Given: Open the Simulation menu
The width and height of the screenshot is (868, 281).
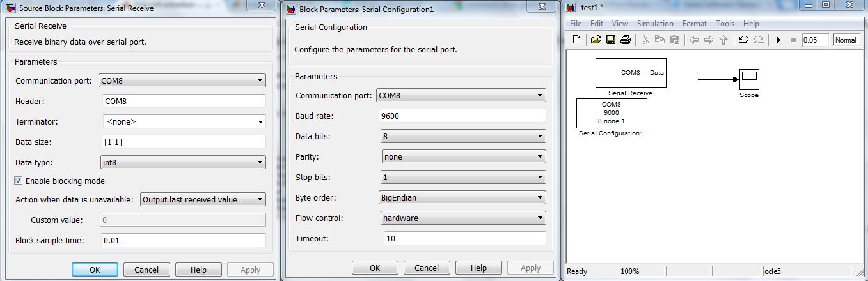Looking at the screenshot, I should click(x=655, y=24).
